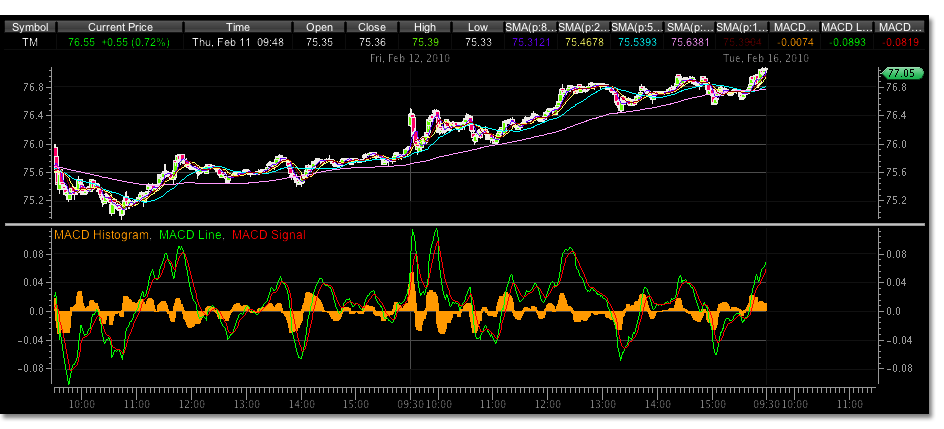Click the cyan SMA value 75.5393
Viewport: 944px width, 429px height.
pyautogui.click(x=636, y=44)
